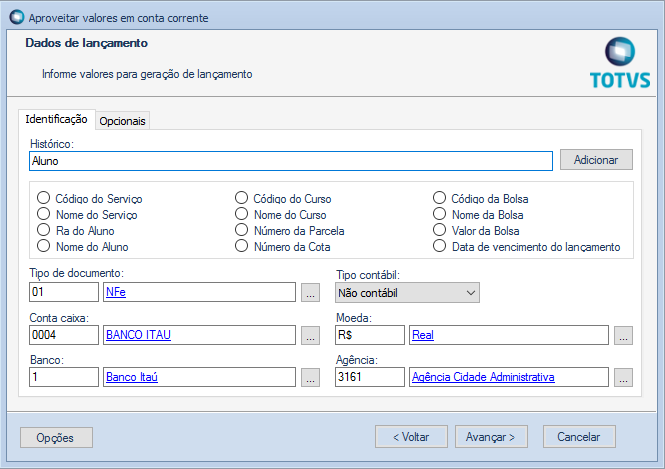665x469 pixels.
Task: Click the Banco code field
Action: coord(64,377)
